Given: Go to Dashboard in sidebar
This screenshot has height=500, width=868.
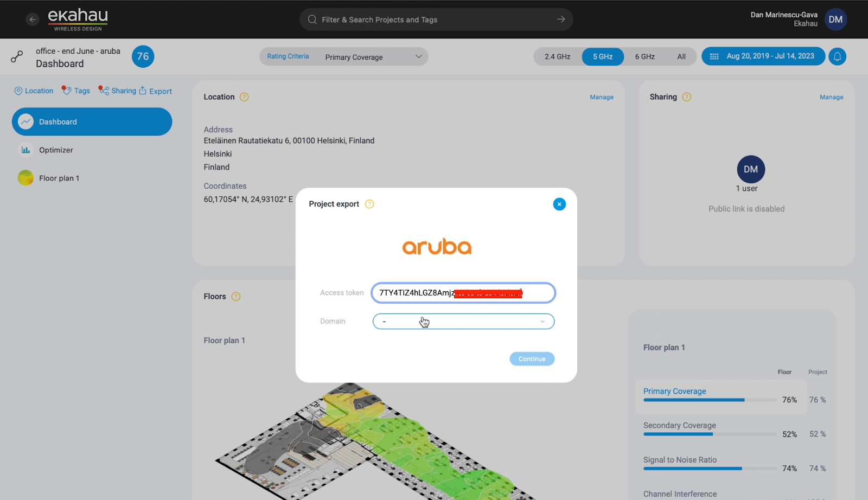Looking at the screenshot, I should (x=92, y=121).
